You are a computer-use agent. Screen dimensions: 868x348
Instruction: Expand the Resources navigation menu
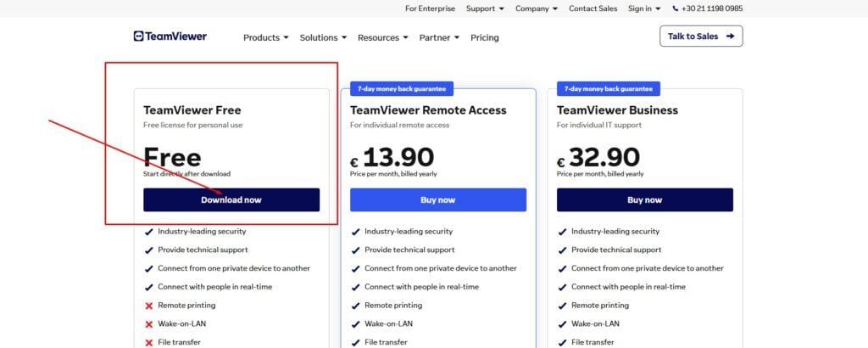click(x=382, y=37)
